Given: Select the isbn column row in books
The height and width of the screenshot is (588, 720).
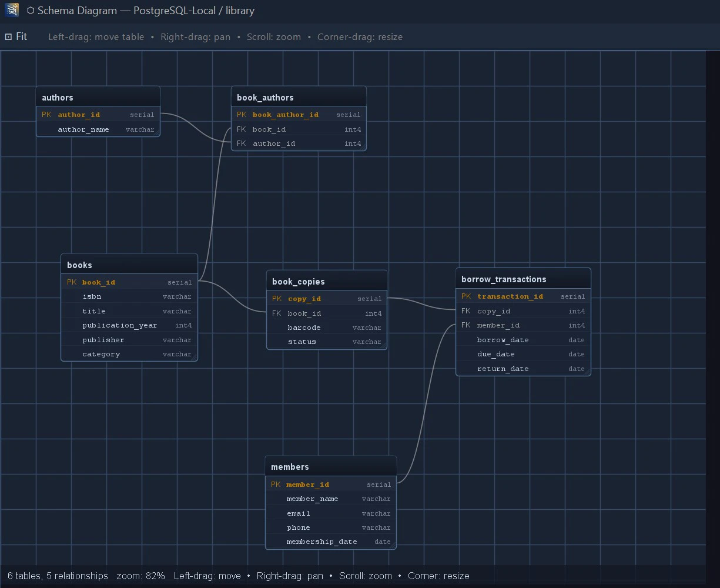Looking at the screenshot, I should tap(129, 296).
